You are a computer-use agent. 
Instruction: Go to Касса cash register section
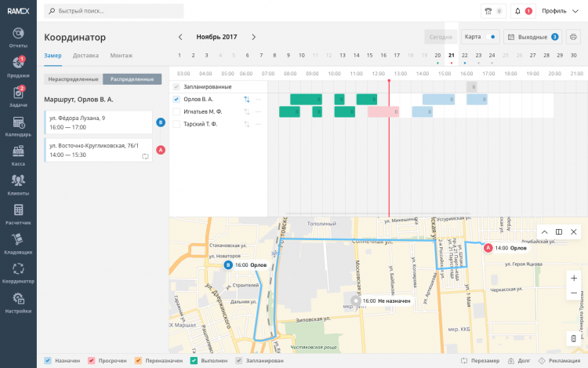[18, 156]
